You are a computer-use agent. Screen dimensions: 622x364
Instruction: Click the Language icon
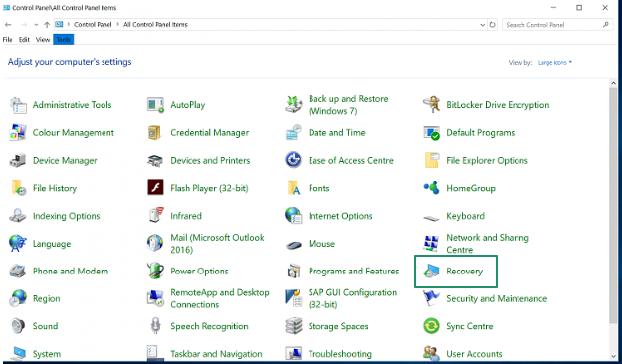(x=18, y=243)
